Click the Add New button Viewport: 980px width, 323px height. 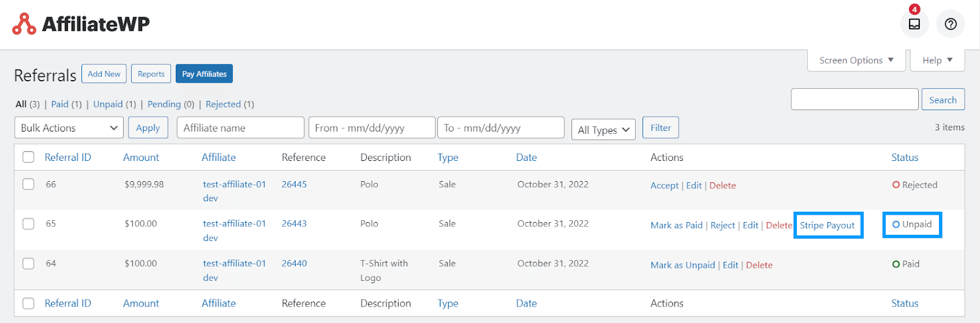pyautogui.click(x=104, y=74)
